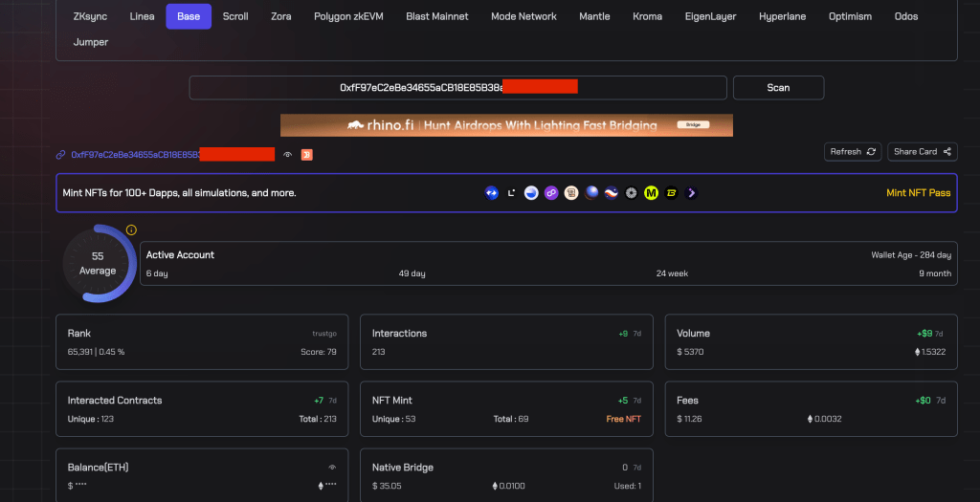Expand more chains with the purple chevron
Viewport: 980px width, 502px height.
coord(692,193)
